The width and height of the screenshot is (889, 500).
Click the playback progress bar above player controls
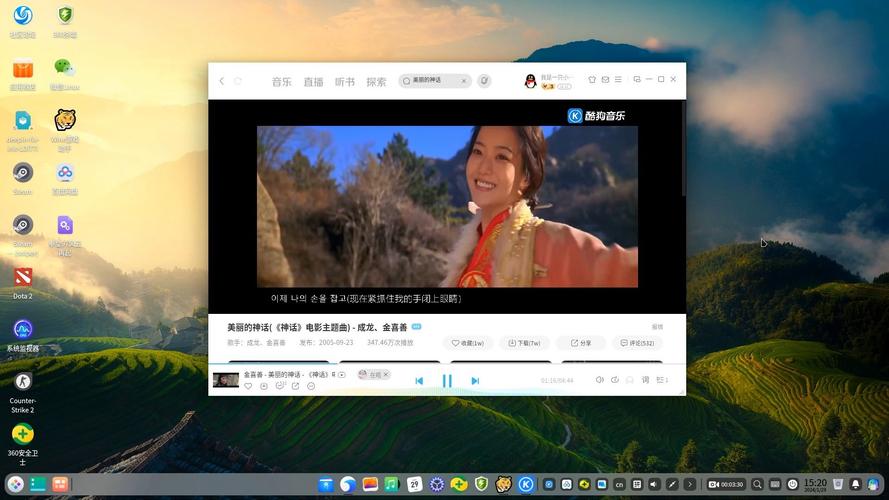pos(447,363)
